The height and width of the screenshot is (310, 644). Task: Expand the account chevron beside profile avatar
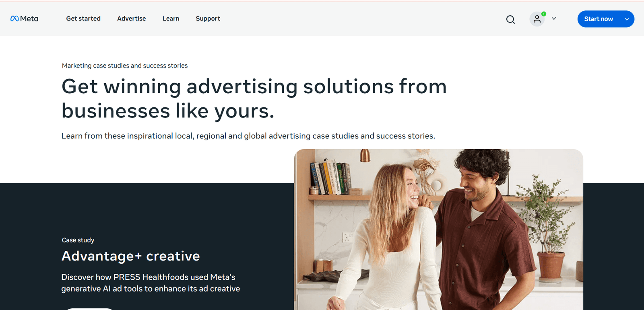point(554,18)
